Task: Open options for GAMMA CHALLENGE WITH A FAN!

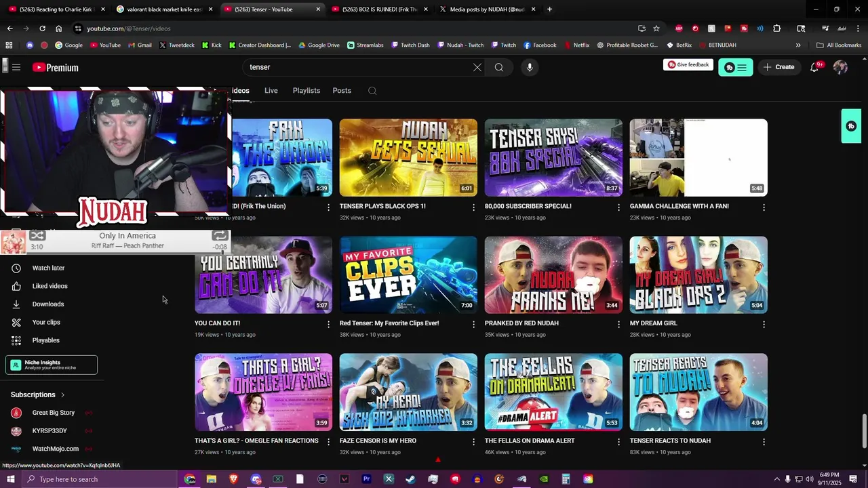Action: [764, 207]
